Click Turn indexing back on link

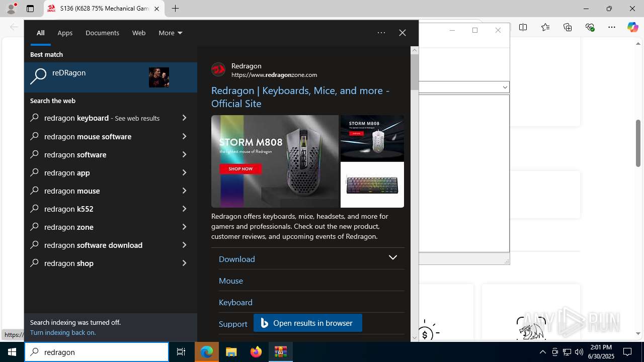pos(63,332)
